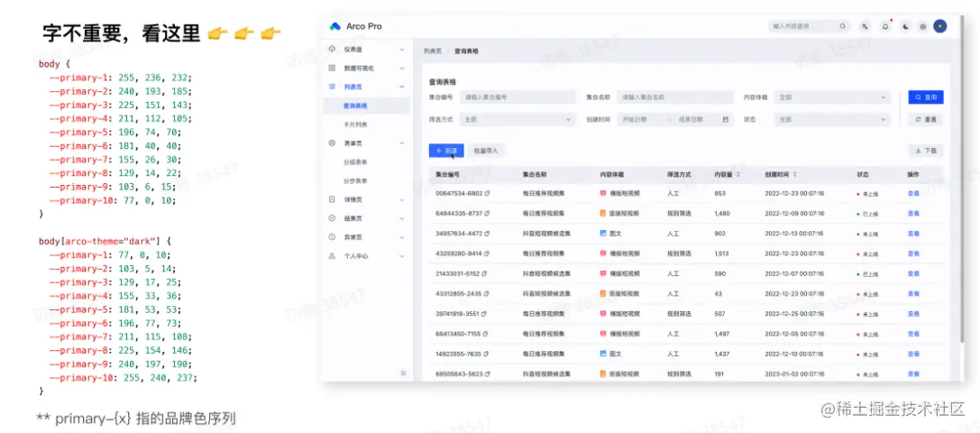
Task: Copy ID 34857634-4472 with its copy icon
Action: point(487,234)
